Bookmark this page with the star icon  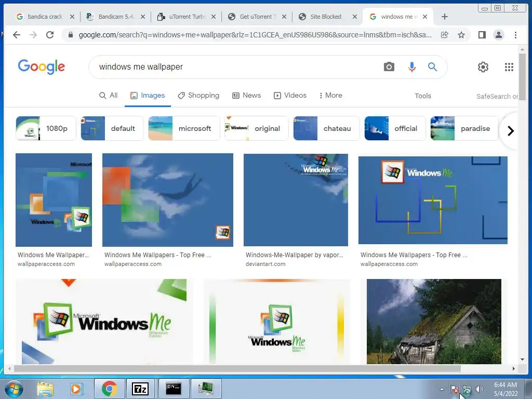[x=461, y=35]
